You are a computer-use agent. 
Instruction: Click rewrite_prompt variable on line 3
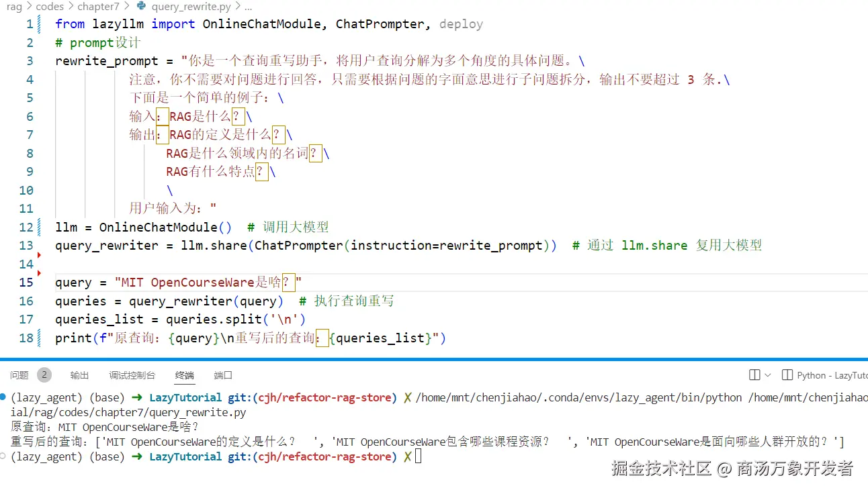coord(107,61)
